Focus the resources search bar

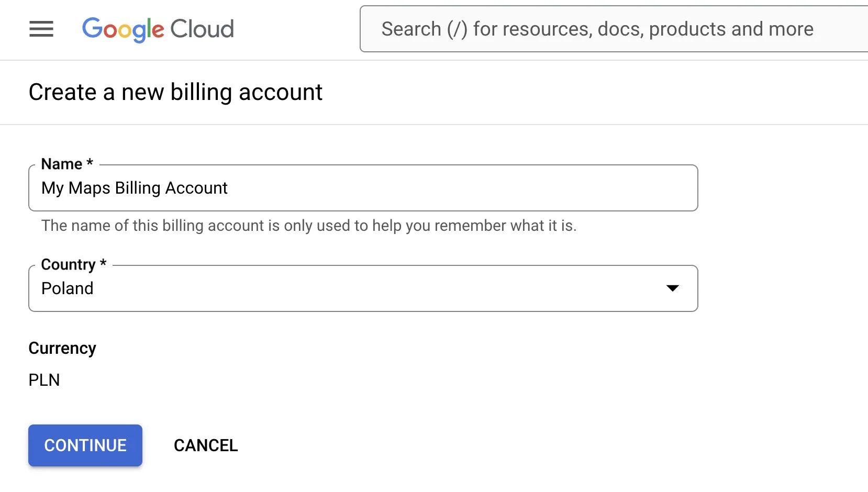[x=614, y=29]
